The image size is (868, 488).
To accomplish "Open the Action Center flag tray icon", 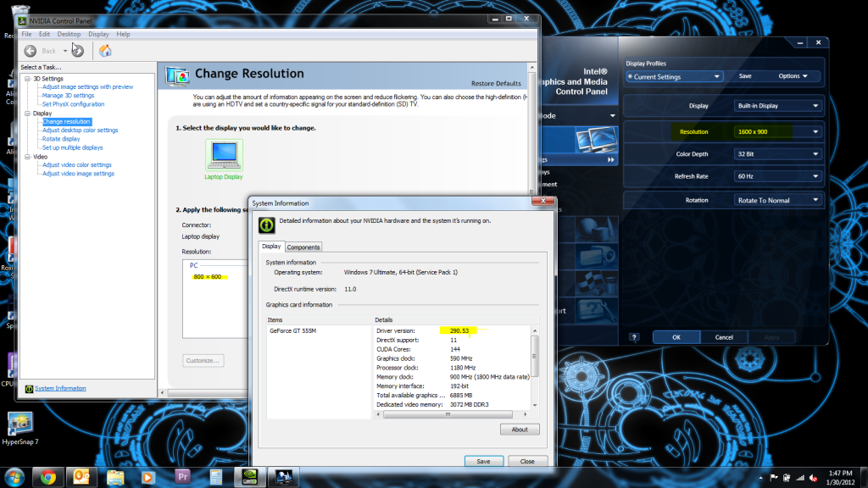I will point(774,478).
